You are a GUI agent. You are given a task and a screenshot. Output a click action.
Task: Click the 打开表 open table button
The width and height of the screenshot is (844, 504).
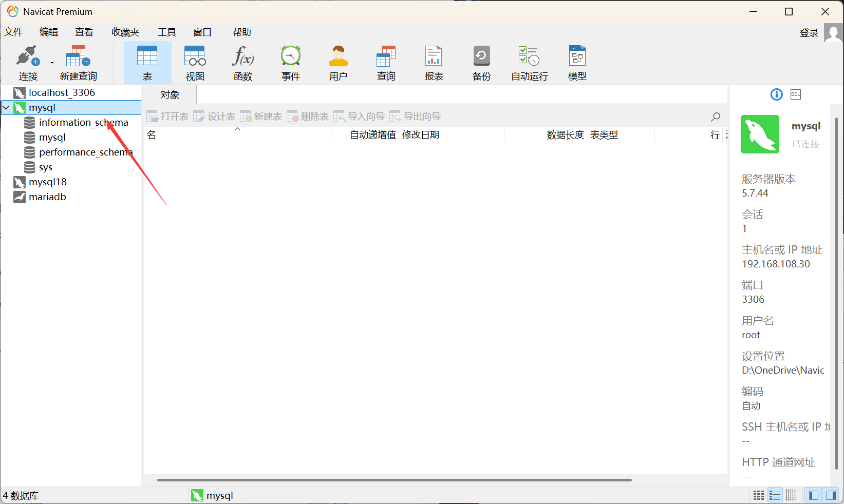tap(167, 117)
